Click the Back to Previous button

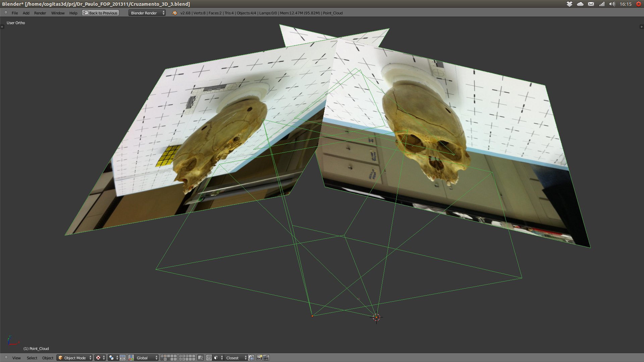click(x=101, y=13)
